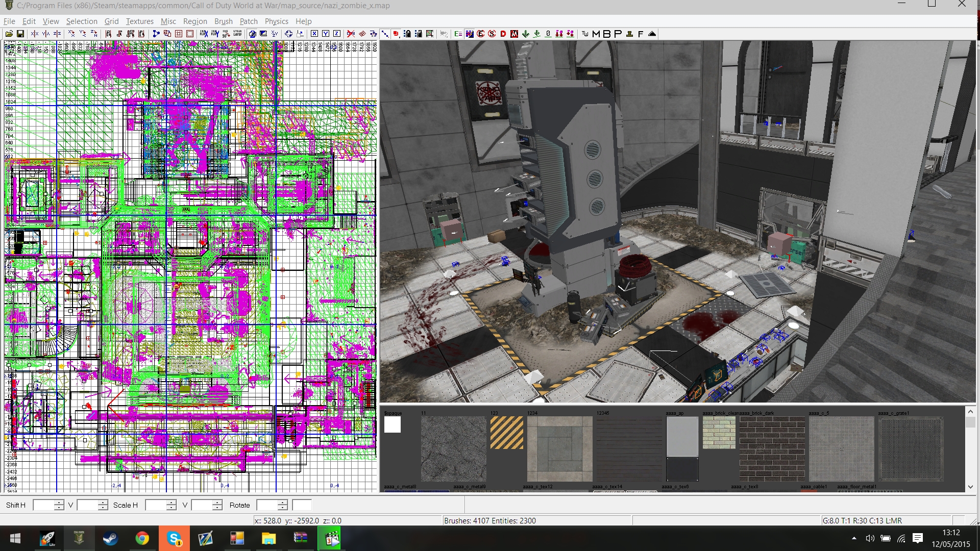980x551 pixels.
Task: Click the Scale H input field
Action: [x=156, y=505]
